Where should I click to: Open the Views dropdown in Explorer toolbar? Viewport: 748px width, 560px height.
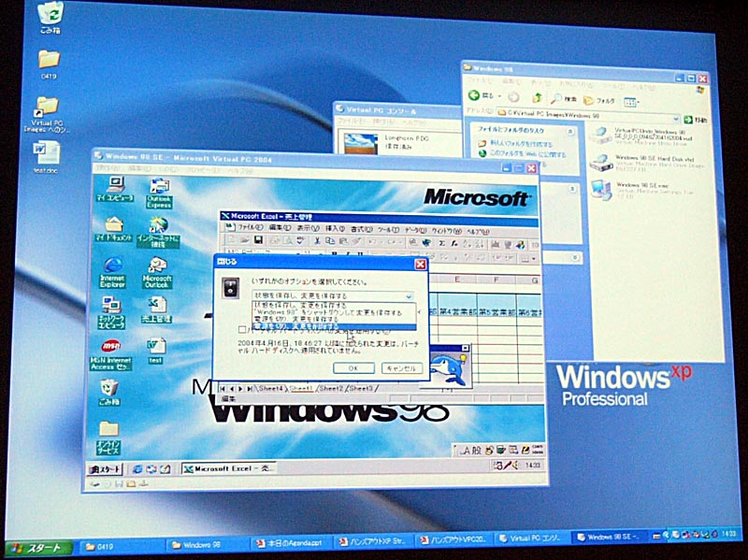tap(632, 102)
